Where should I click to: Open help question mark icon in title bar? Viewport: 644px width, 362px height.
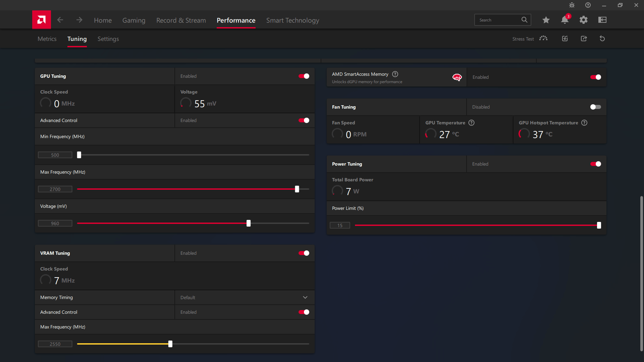click(x=588, y=5)
